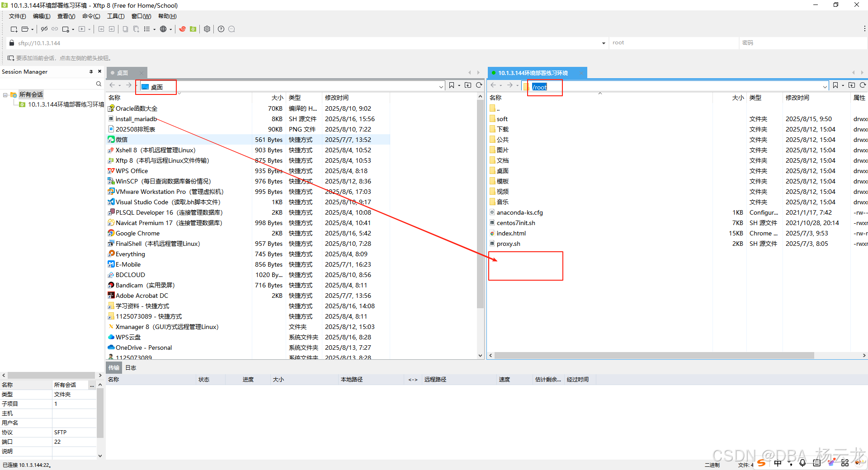Click the Disconnect toolbar icon
Screen dimensions: 868x470
44,29
